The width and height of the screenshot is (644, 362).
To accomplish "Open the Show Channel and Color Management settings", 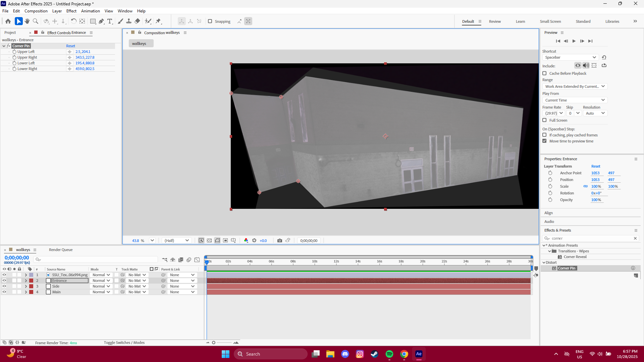I will click(247, 240).
